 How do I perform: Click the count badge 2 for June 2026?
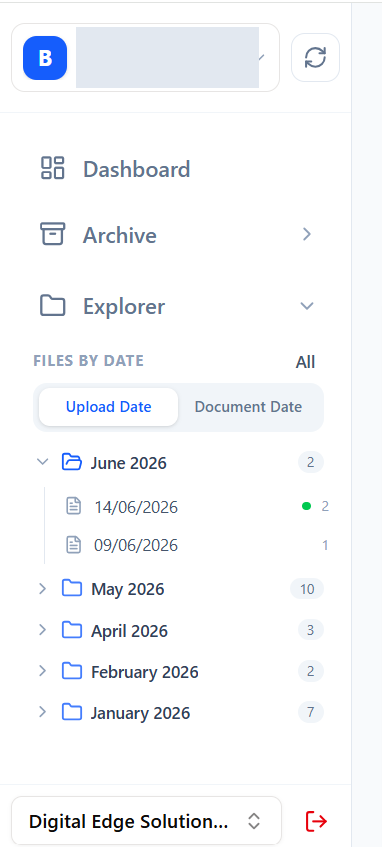click(311, 462)
